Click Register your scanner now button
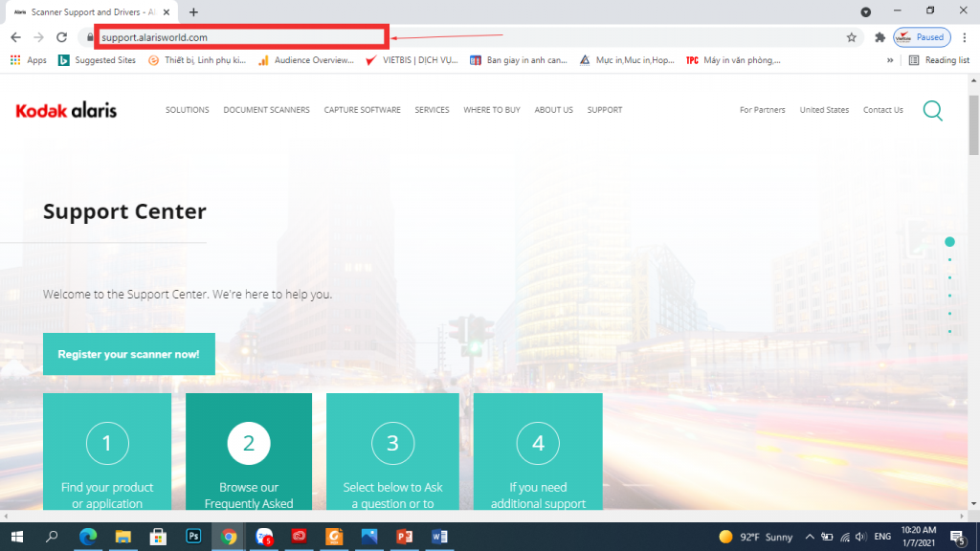 click(128, 354)
